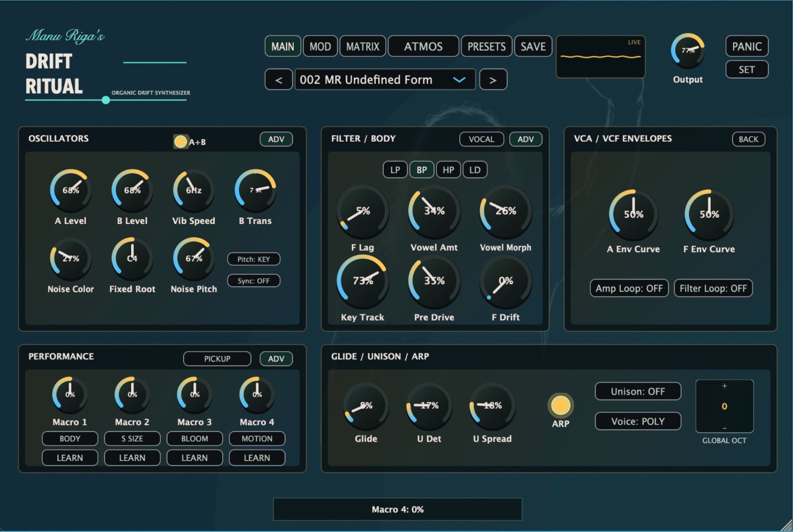Open the MATRIX tab
793x532 pixels.
click(x=363, y=47)
